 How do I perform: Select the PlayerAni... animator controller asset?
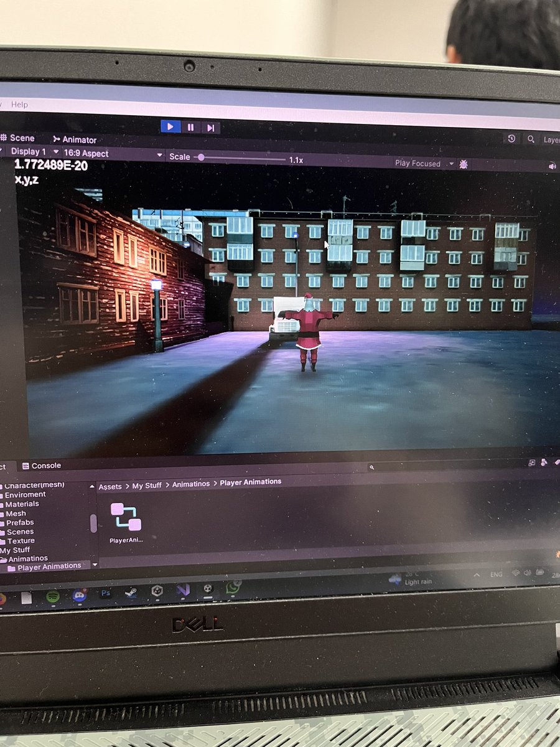click(126, 524)
